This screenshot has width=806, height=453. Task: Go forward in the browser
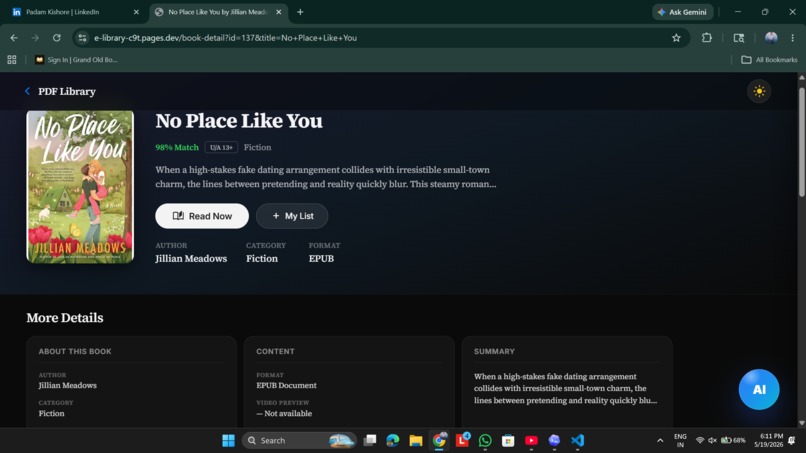pos(35,38)
